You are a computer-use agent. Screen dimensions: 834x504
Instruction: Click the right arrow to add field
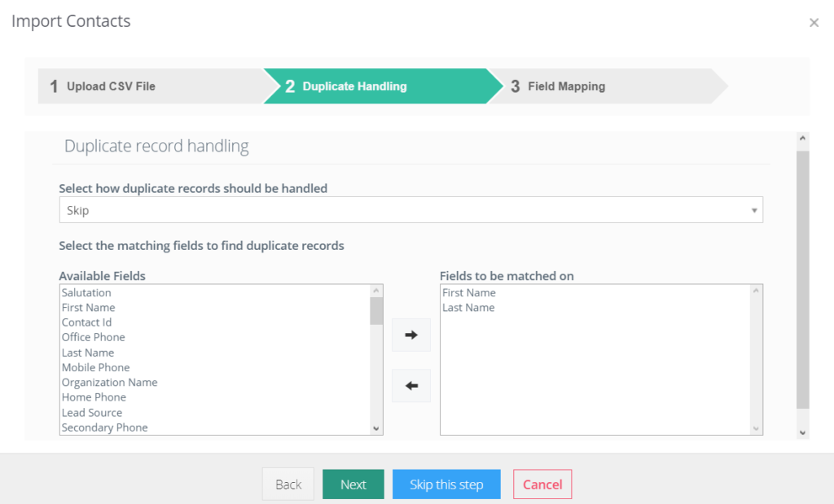tap(410, 335)
